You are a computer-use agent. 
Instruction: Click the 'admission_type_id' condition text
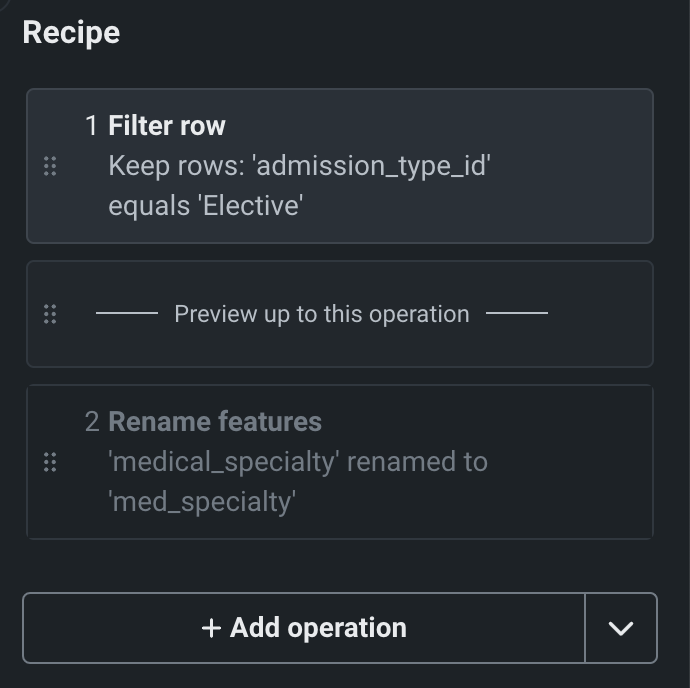(298, 166)
